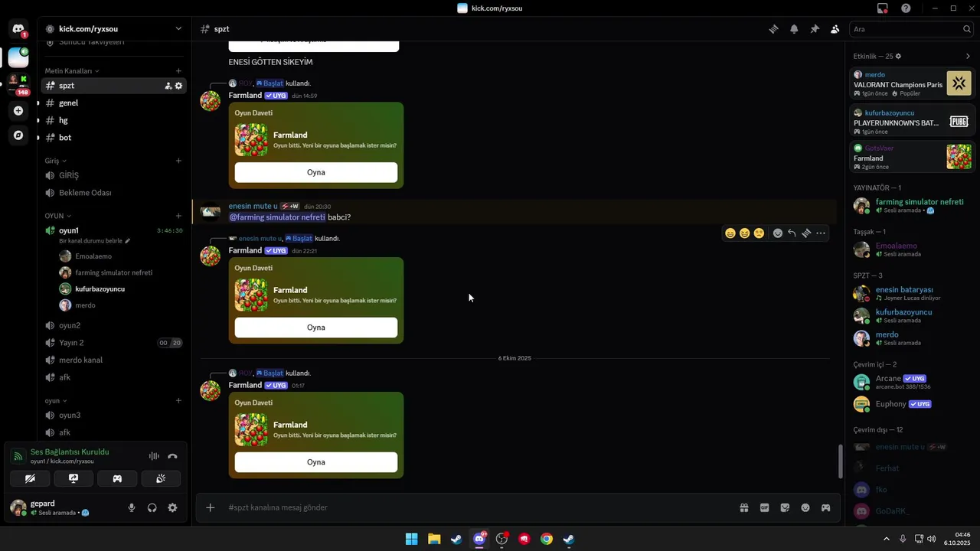Open PLAYERUNKNOWN'S BATTLEGROUNDS activity card
The width and height of the screenshot is (980, 551).
tap(911, 121)
